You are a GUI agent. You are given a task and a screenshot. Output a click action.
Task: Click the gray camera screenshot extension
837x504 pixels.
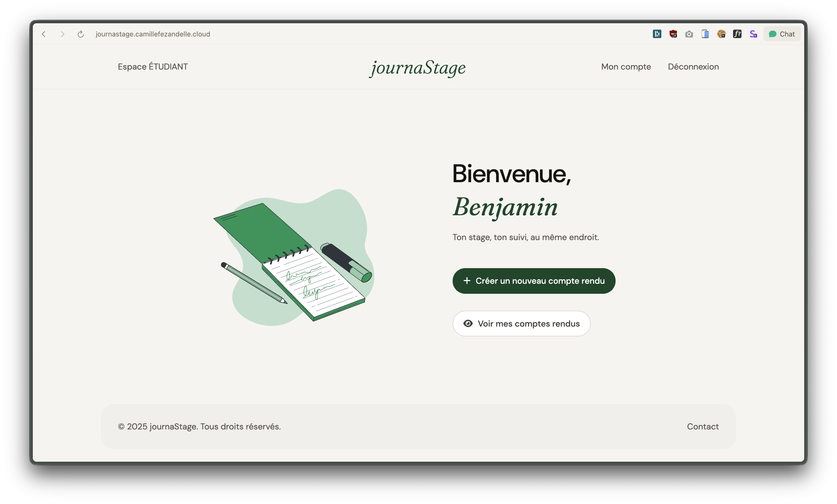coord(689,34)
